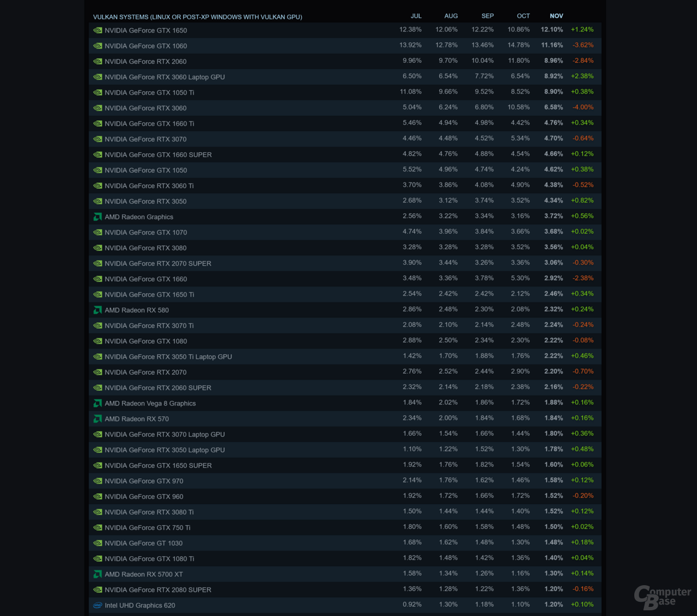697x616 pixels.
Task: Select the NVIDIA icon beside RTX 2060 SUPER
Action: coord(98,388)
